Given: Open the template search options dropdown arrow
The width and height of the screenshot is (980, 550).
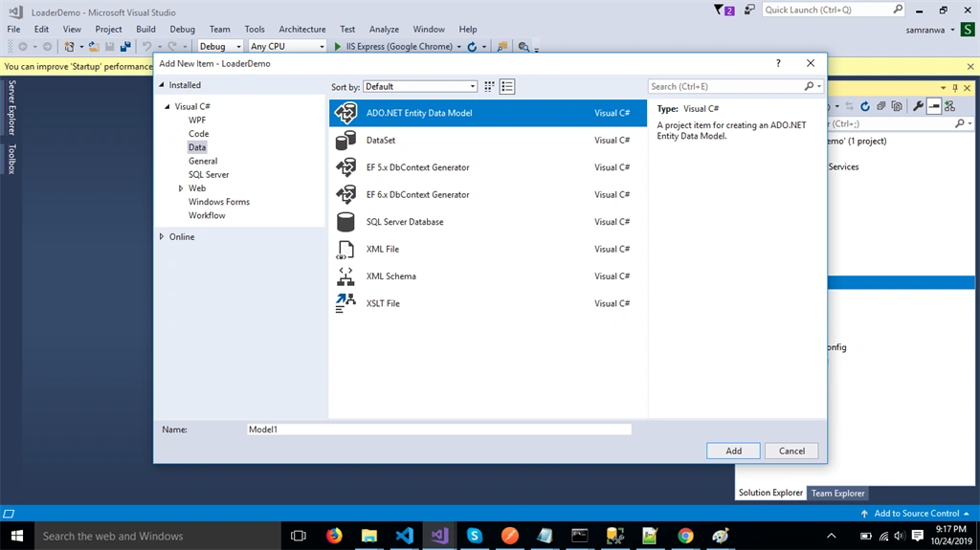Looking at the screenshot, I should click(819, 87).
